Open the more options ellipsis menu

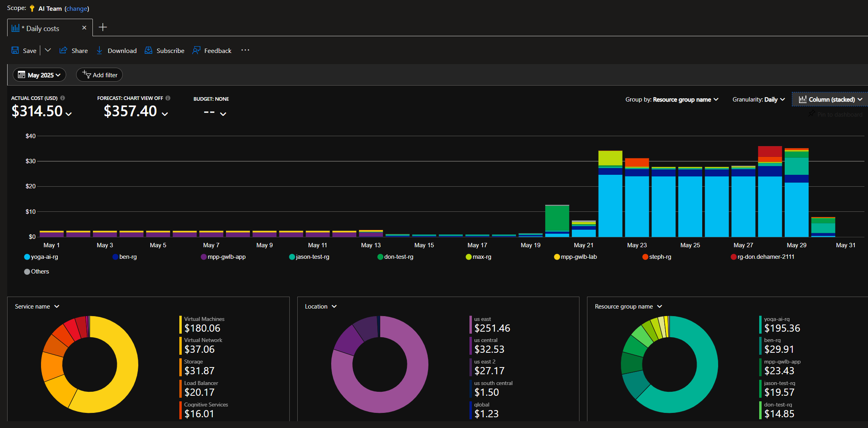tap(245, 50)
